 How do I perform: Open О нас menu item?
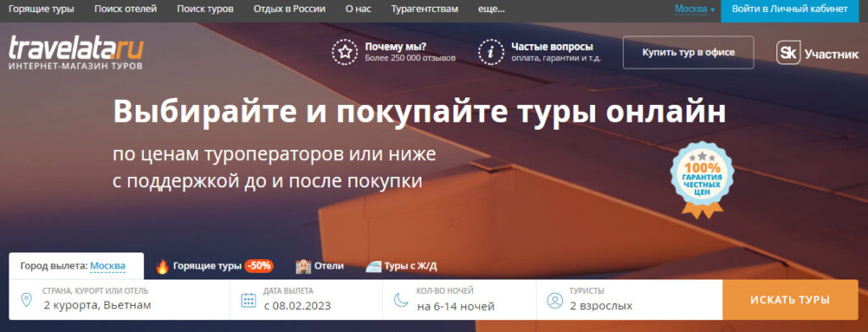359,8
